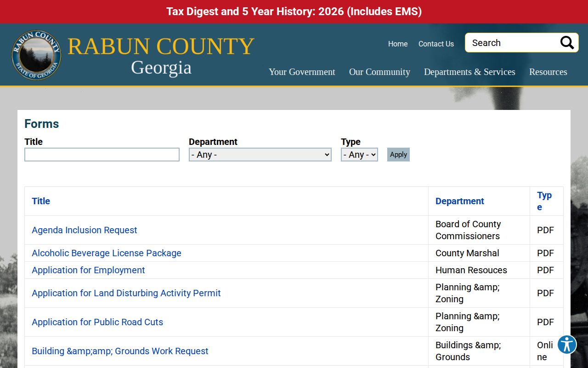Viewport: 588px width, 368px height.
Task: Open Alcoholic Beverage License Package
Action: (x=107, y=253)
